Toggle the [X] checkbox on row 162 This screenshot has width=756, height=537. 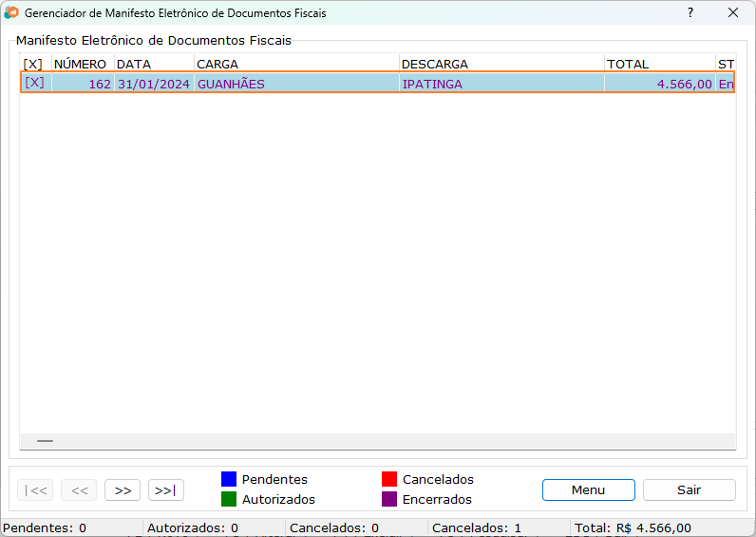[35, 83]
